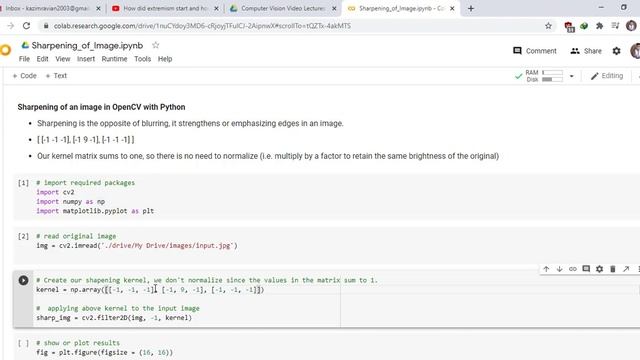The height and width of the screenshot is (360, 640).
Task: Star the Sharpening_of_Image notebook
Action: coord(156,45)
